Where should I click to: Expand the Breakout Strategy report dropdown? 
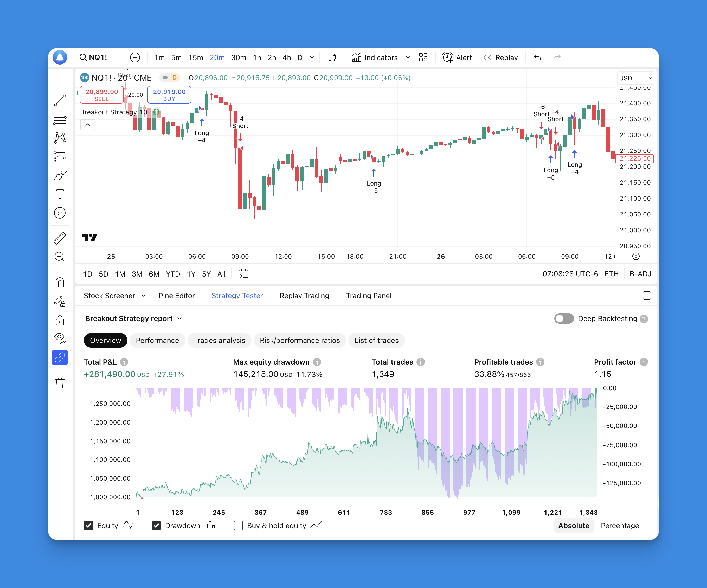[x=180, y=318]
